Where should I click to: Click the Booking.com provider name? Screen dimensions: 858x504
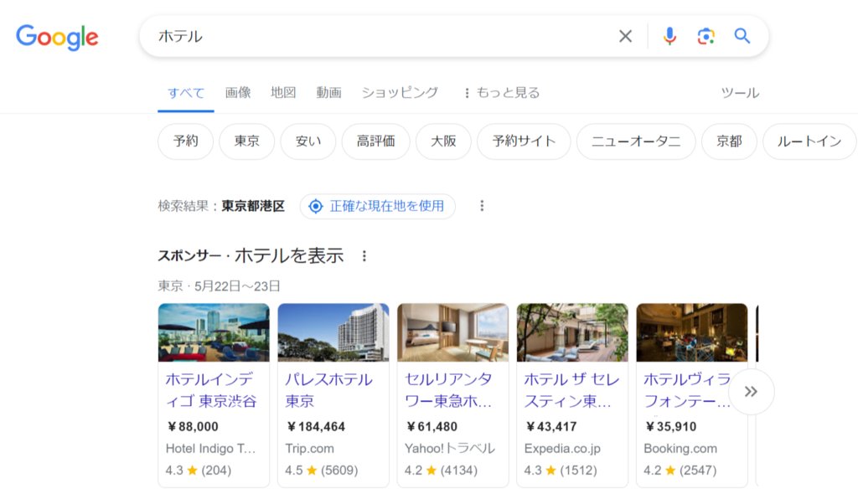coord(680,448)
